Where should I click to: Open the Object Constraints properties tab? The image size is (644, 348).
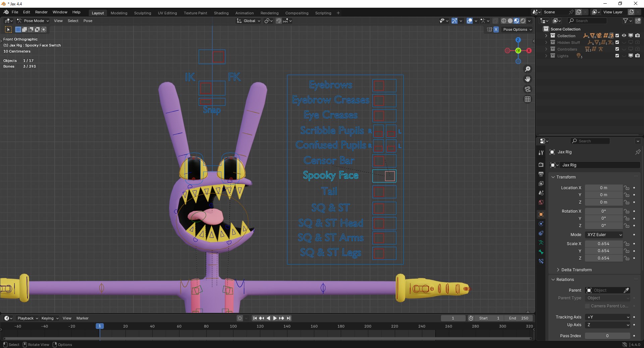coord(541,233)
